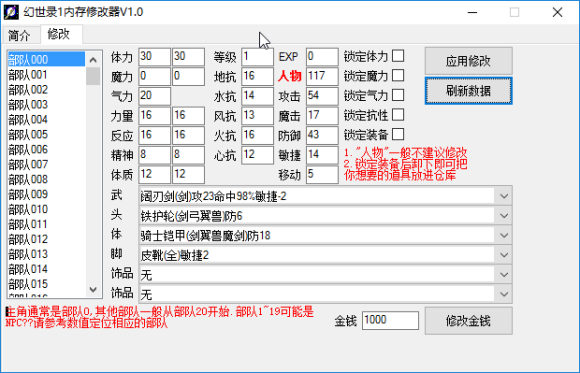Click the 等级 level field

(x=257, y=57)
